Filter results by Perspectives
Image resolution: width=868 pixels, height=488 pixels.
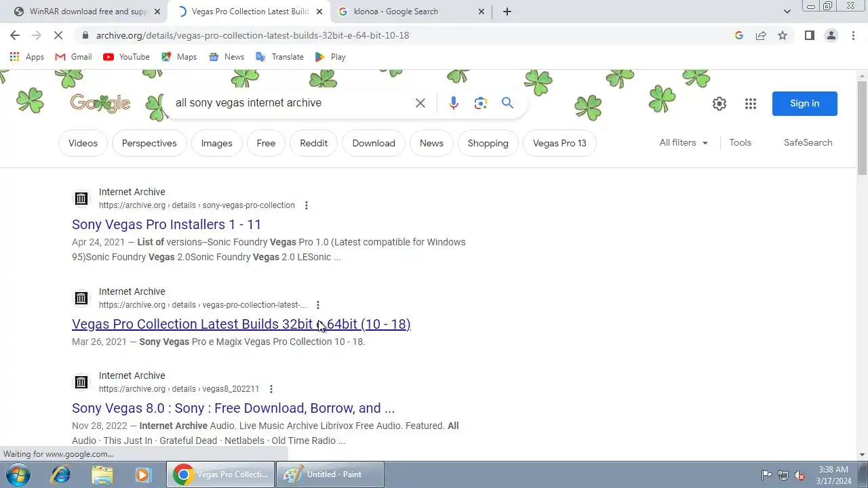tap(149, 143)
